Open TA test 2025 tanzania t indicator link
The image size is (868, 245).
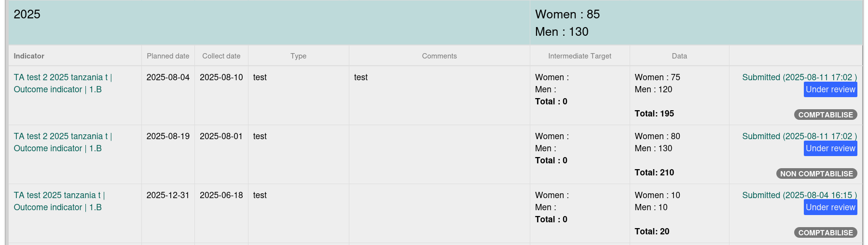pyautogui.click(x=59, y=201)
